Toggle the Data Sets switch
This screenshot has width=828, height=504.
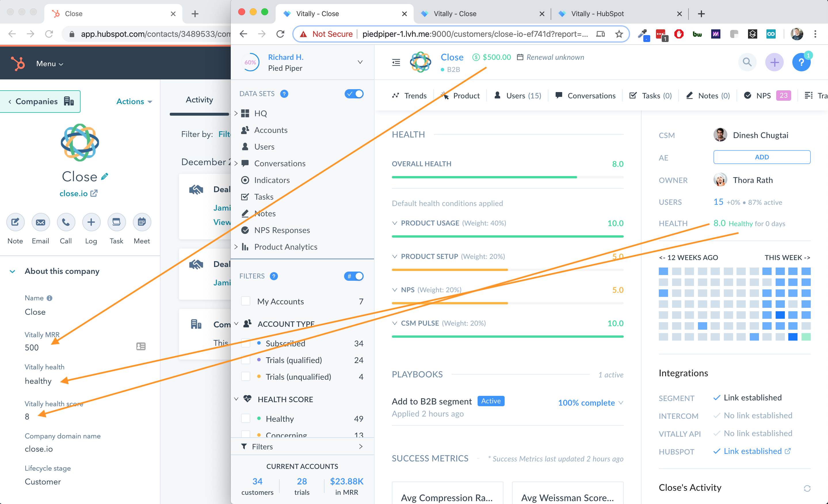(354, 94)
